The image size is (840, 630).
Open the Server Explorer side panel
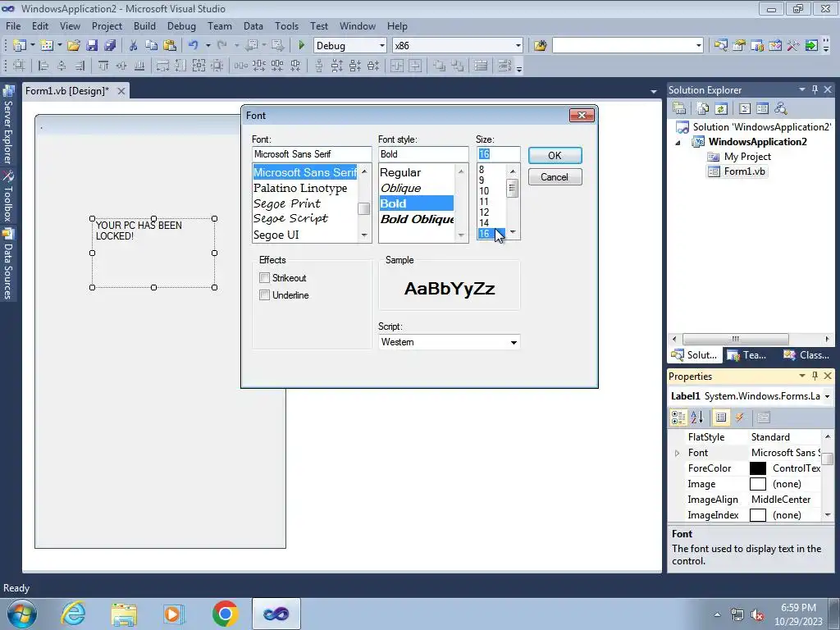pyautogui.click(x=8, y=126)
